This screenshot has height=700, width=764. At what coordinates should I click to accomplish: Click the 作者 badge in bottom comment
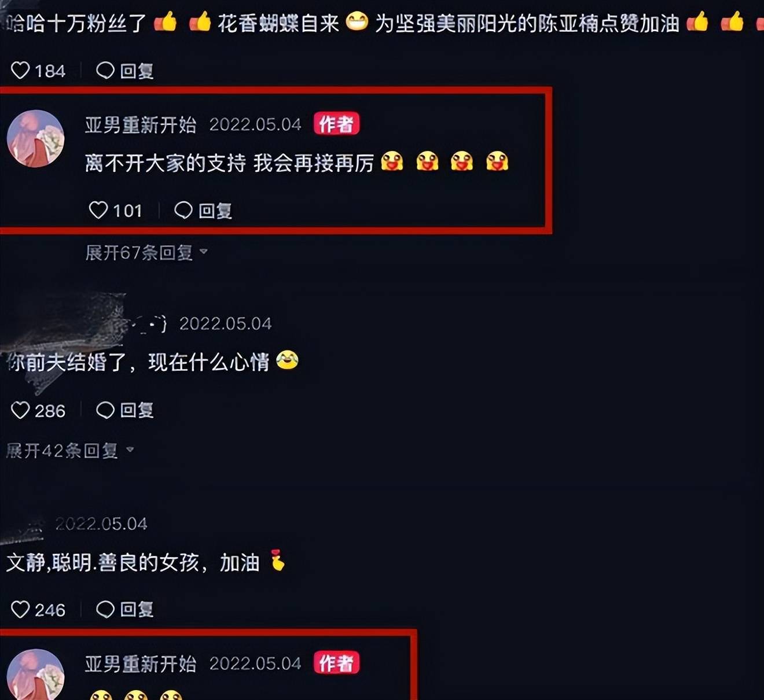tap(336, 663)
